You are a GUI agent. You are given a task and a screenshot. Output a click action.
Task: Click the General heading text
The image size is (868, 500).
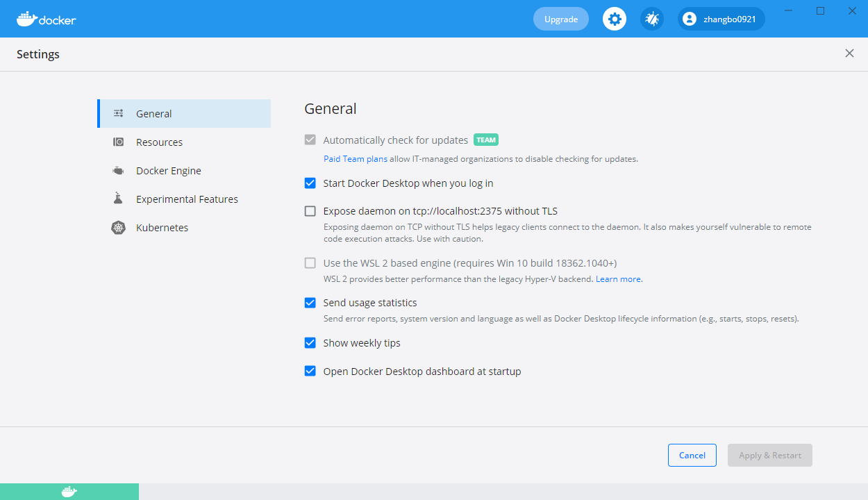click(331, 108)
